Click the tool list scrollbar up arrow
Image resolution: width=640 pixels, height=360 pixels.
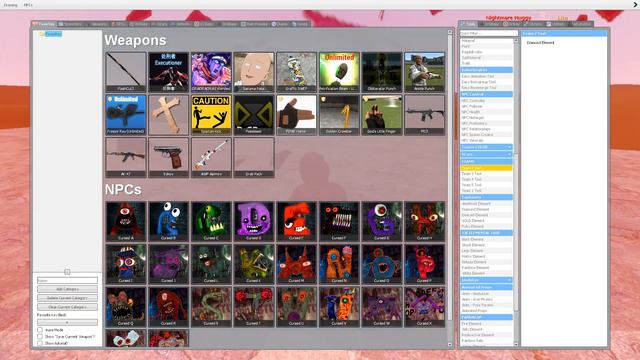point(516,40)
